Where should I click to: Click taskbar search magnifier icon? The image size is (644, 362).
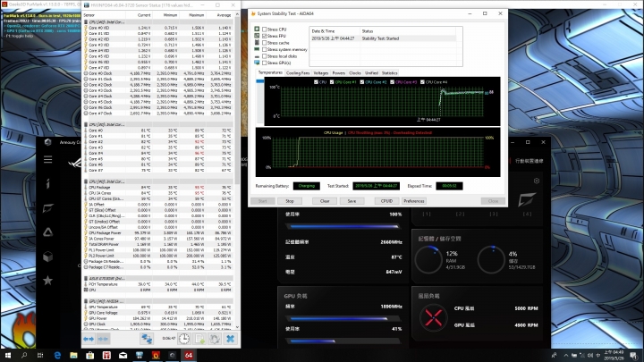24,356
